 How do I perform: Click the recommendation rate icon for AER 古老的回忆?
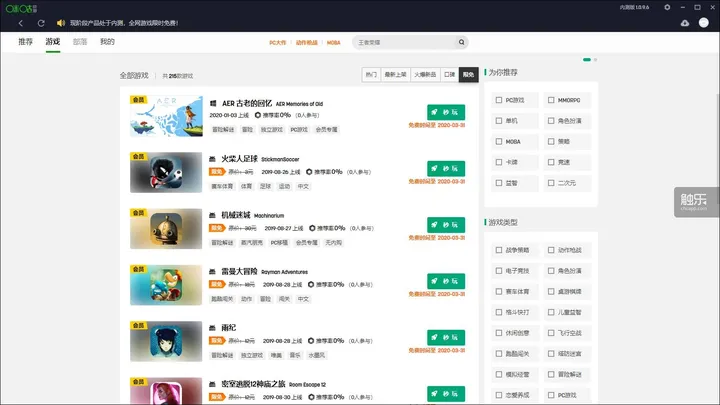click(x=258, y=115)
